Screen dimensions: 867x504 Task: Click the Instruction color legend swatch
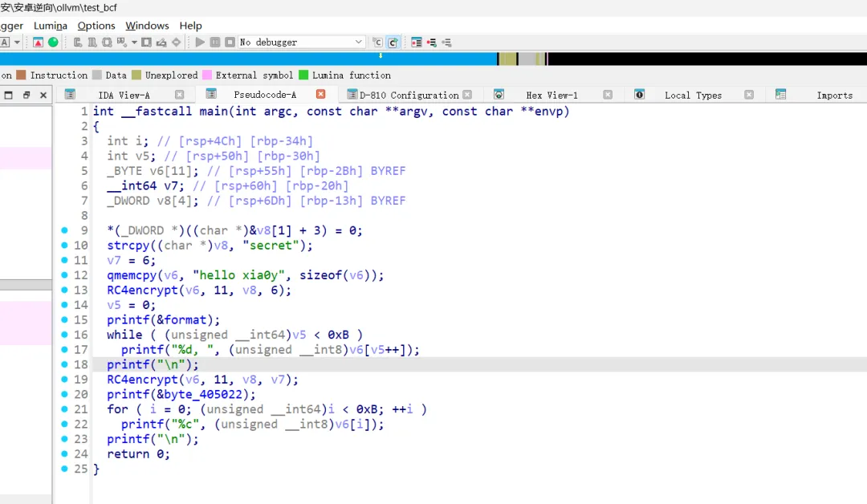click(x=21, y=75)
